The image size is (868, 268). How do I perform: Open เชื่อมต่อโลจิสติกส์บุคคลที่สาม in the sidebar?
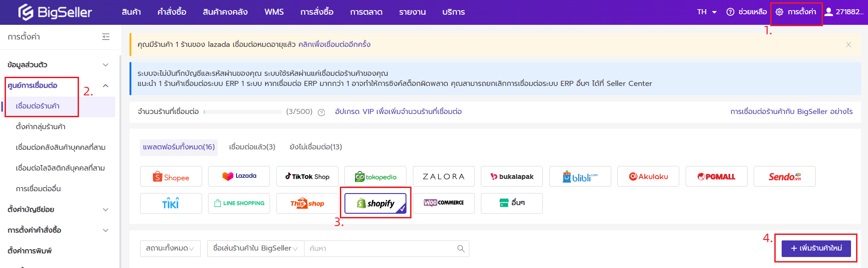point(60,168)
